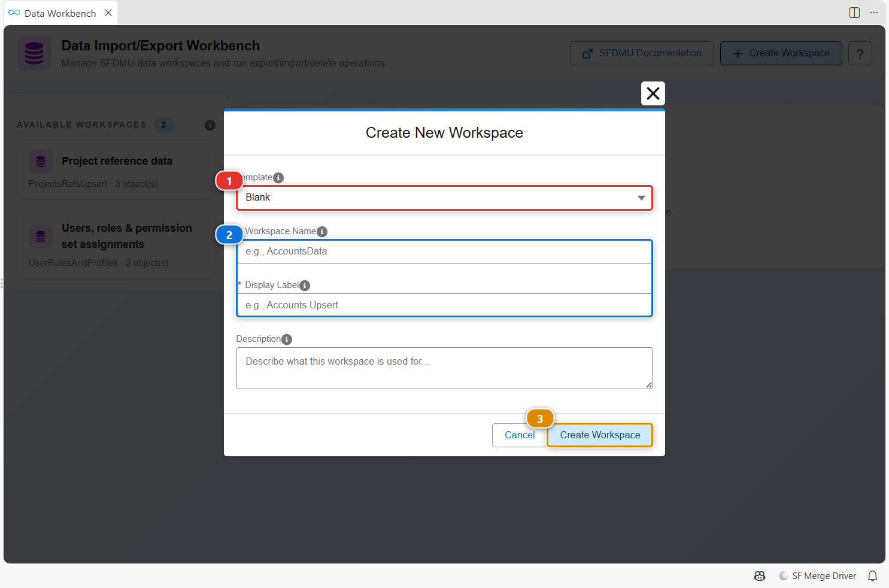Focus the Workspace Name input field
889x588 pixels.
pyautogui.click(x=444, y=251)
